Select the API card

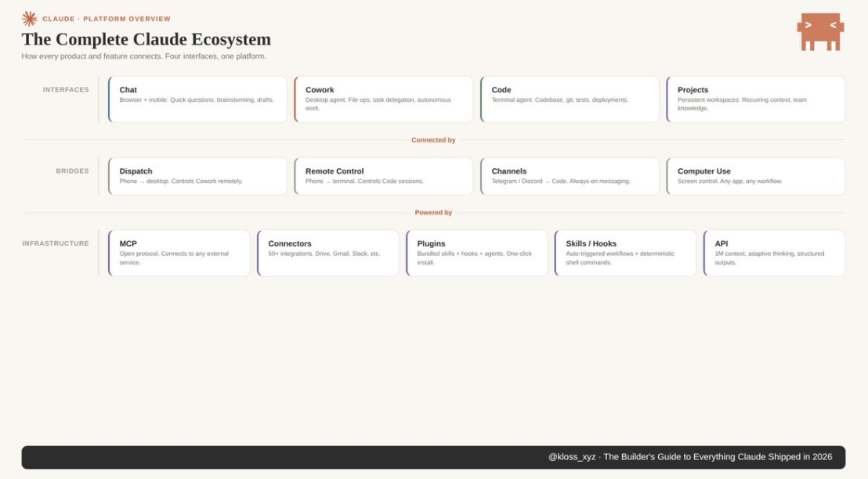tap(774, 253)
